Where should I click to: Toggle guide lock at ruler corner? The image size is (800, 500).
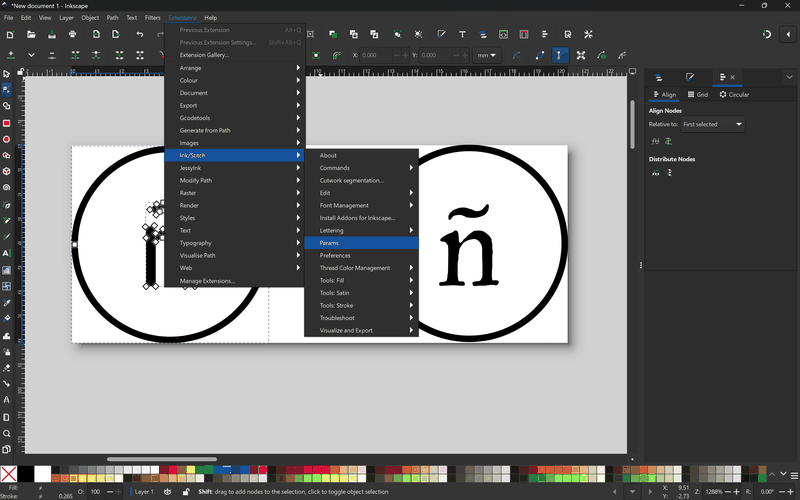pyautogui.click(x=20, y=72)
